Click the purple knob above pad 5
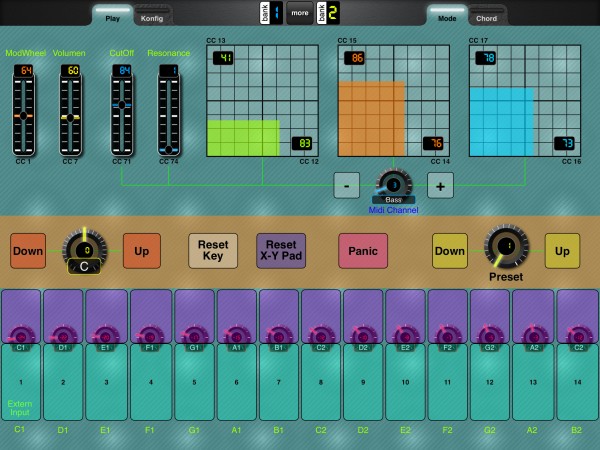 click(194, 336)
